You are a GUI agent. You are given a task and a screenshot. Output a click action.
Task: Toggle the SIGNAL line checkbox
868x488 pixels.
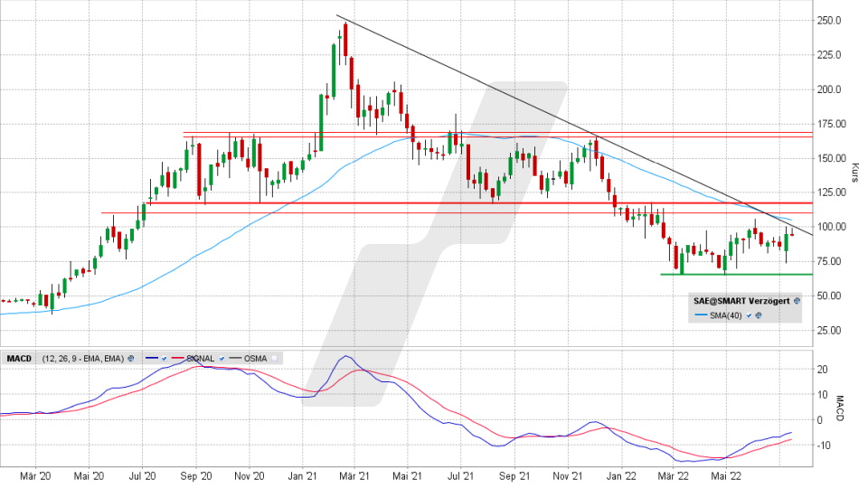pos(222,359)
